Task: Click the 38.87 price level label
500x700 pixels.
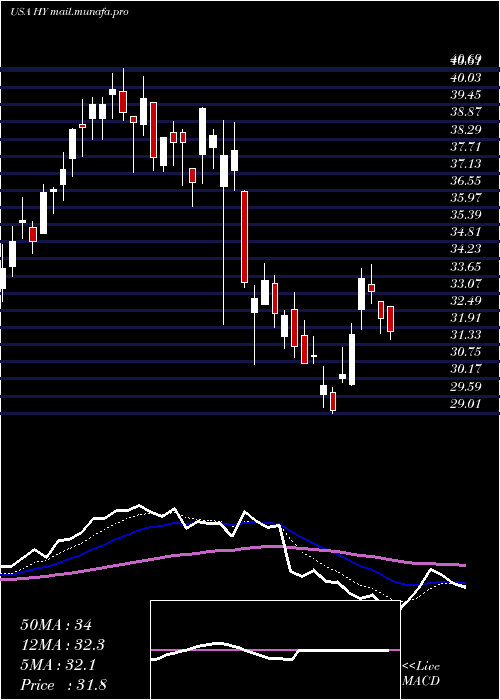Action: 466,112
